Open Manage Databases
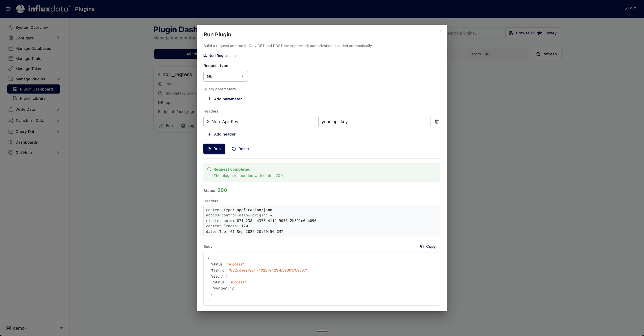This screenshot has width=644, height=336. click(x=33, y=48)
